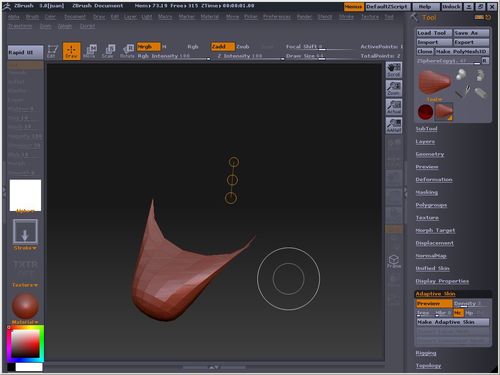Select the Rotate transform icon
The width and height of the screenshot is (500, 375).
coord(127,51)
